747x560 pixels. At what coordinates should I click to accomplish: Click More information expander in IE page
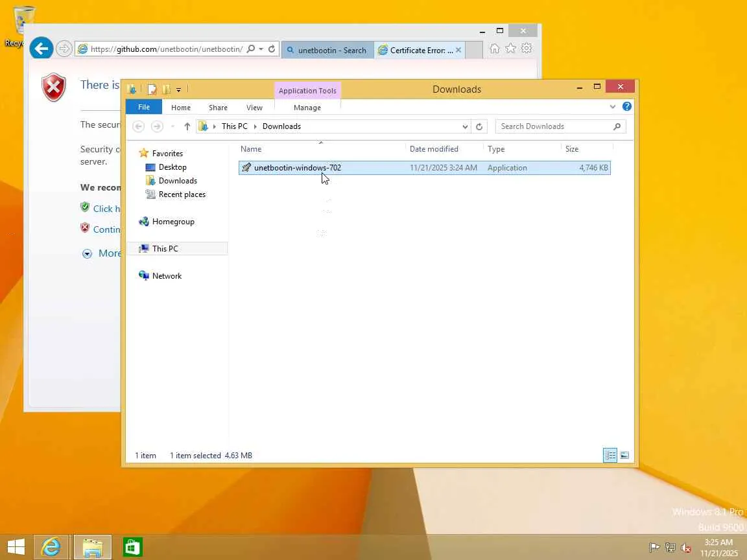(87, 253)
